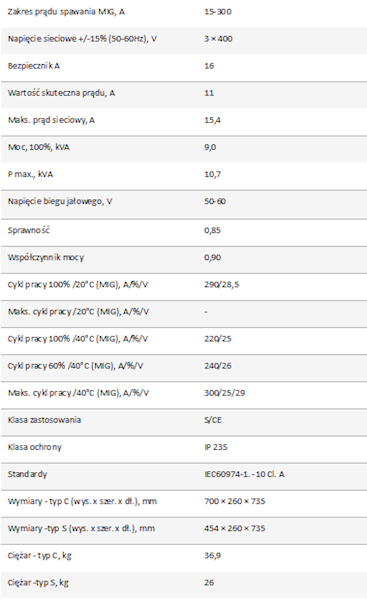367x600 pixels.
Task: Select the IP 23S protection class value
Action: pos(216,447)
